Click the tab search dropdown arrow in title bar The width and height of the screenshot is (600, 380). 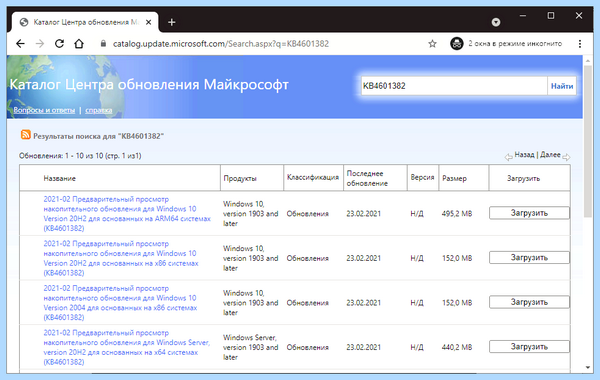[496, 22]
